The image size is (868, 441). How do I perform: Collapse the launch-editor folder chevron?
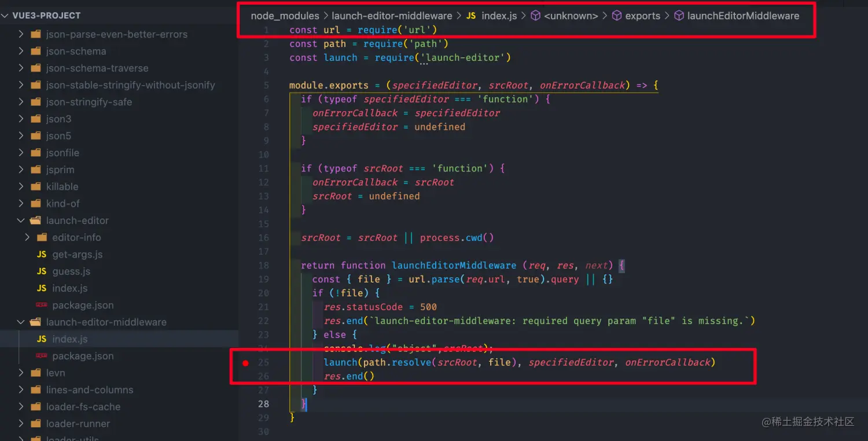21,220
